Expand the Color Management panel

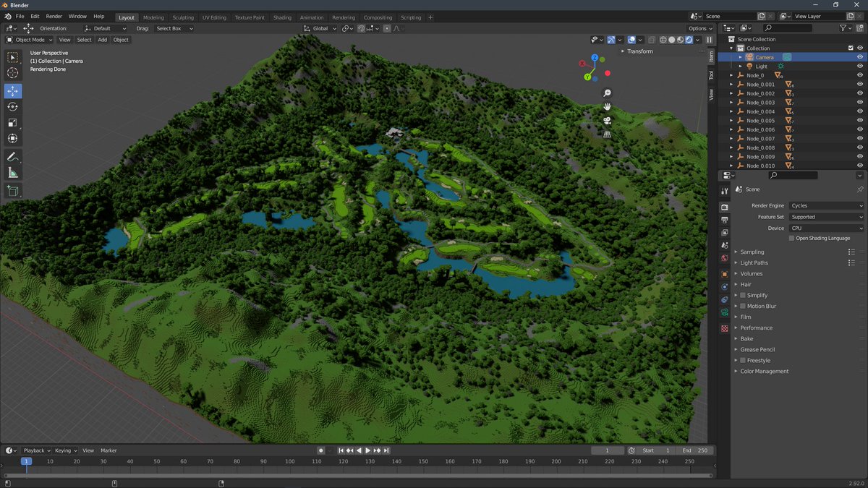coord(764,371)
